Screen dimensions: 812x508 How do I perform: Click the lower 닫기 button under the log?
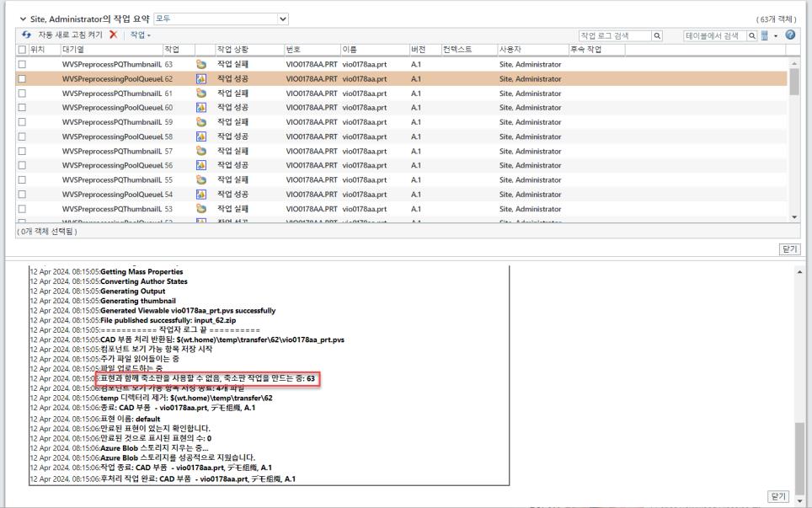coord(778,496)
